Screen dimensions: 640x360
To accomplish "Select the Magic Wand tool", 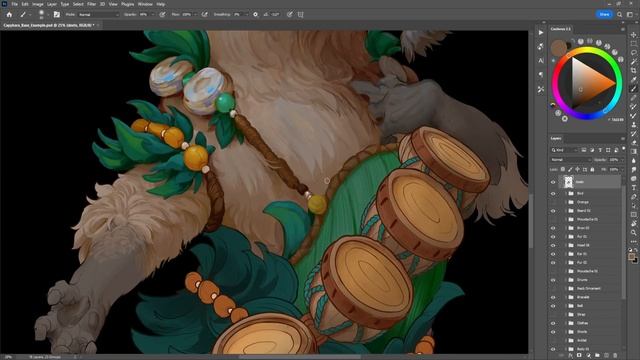I will (633, 62).
